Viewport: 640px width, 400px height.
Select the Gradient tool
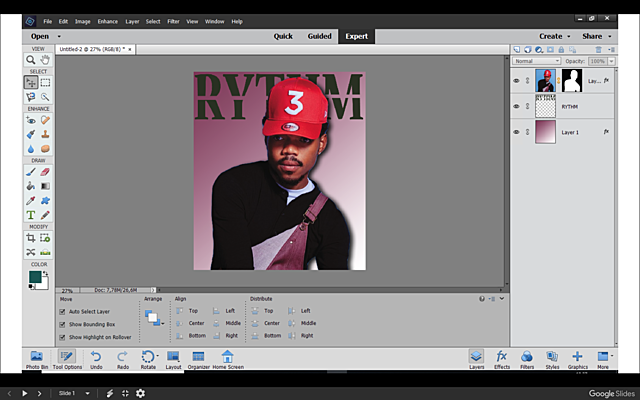pyautogui.click(x=45, y=186)
